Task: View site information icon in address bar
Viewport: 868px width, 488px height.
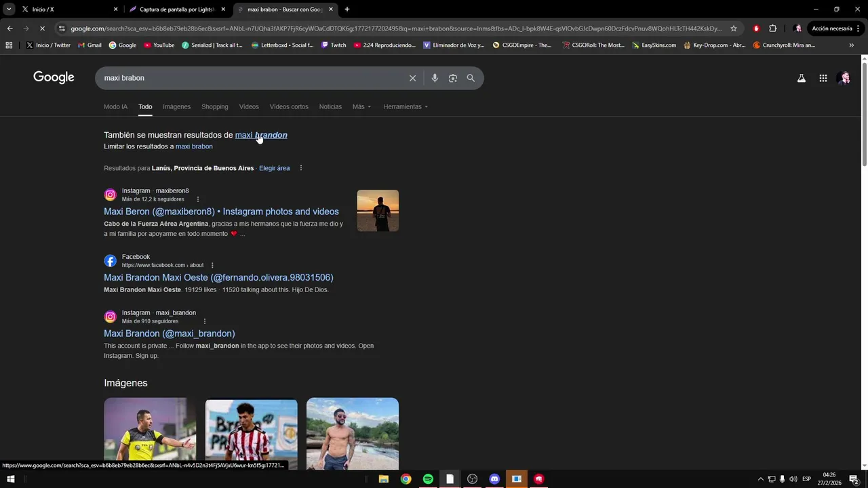Action: pos(62,28)
